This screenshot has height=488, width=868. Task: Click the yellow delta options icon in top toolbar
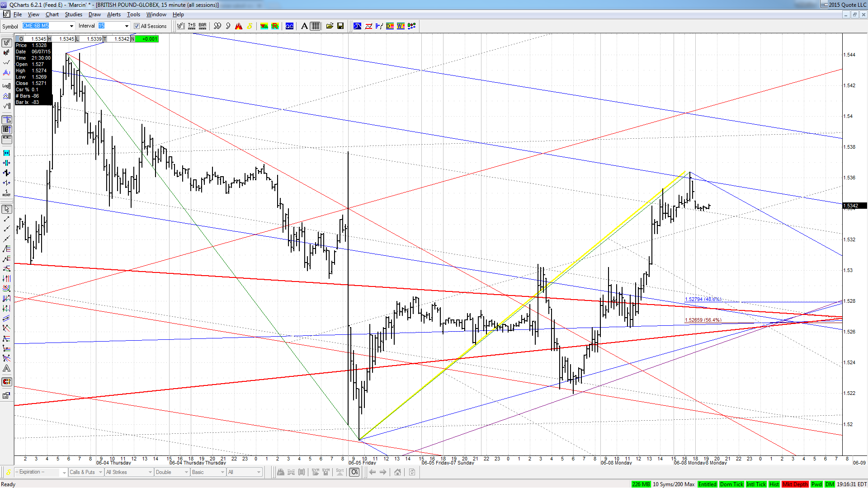250,26
